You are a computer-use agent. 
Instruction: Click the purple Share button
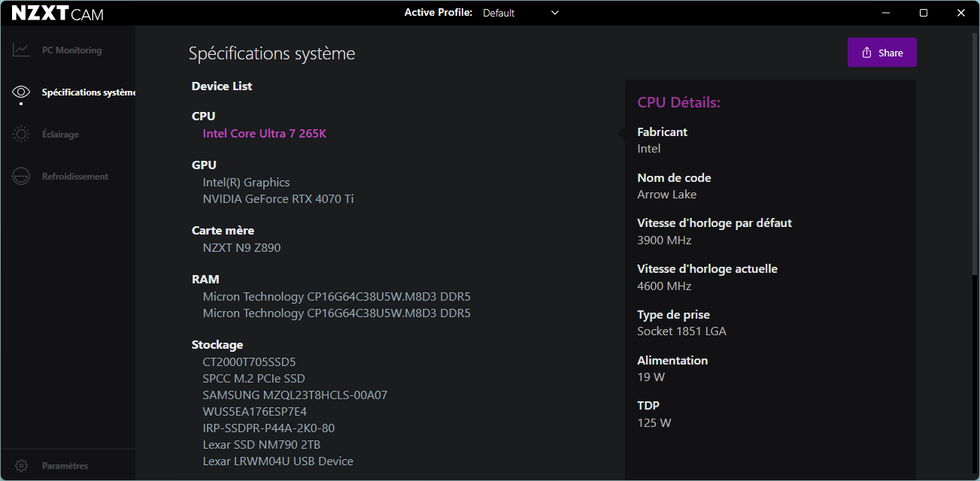click(881, 53)
